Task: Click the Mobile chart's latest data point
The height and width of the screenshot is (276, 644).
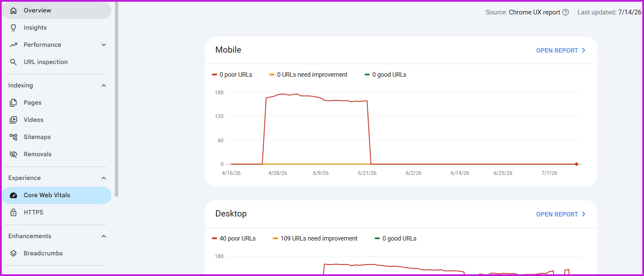Action: click(x=577, y=164)
